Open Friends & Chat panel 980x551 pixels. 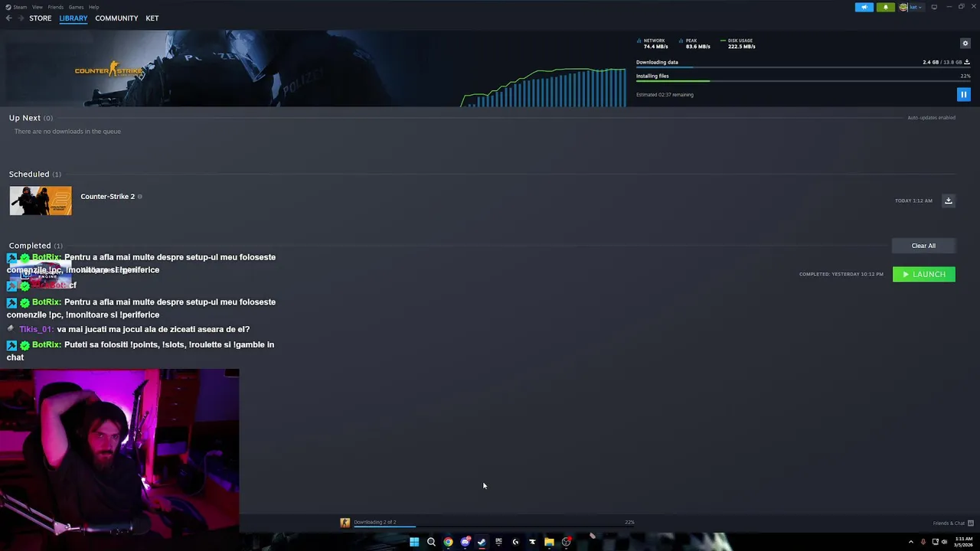(x=953, y=523)
